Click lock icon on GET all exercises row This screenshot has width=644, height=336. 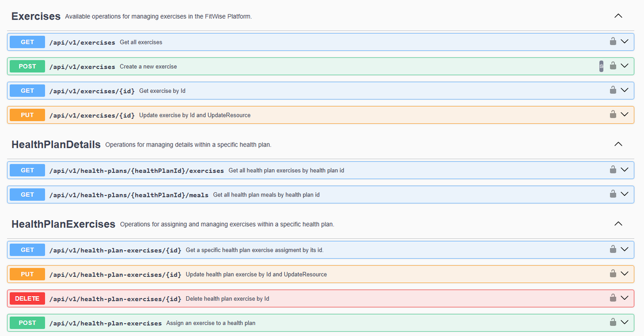coord(613,41)
